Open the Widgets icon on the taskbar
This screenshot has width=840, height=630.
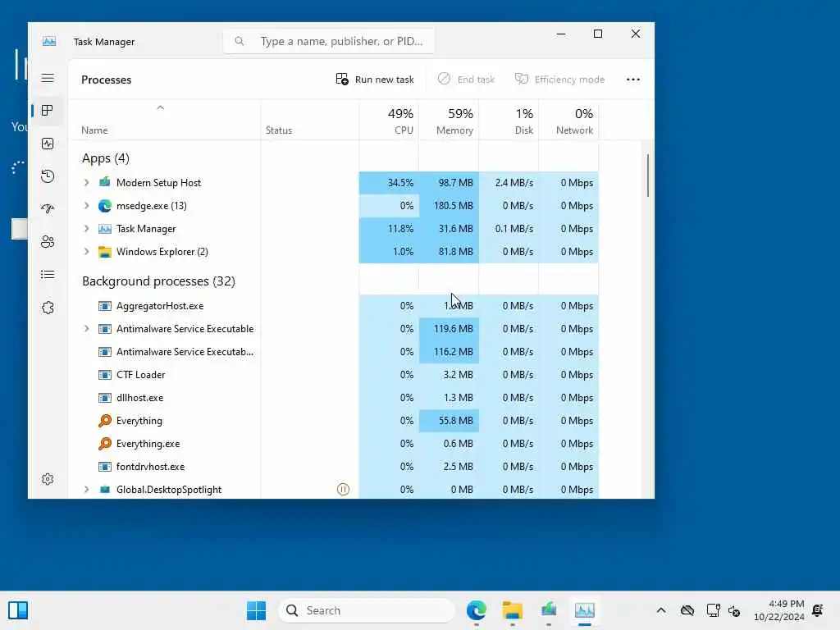(18, 610)
